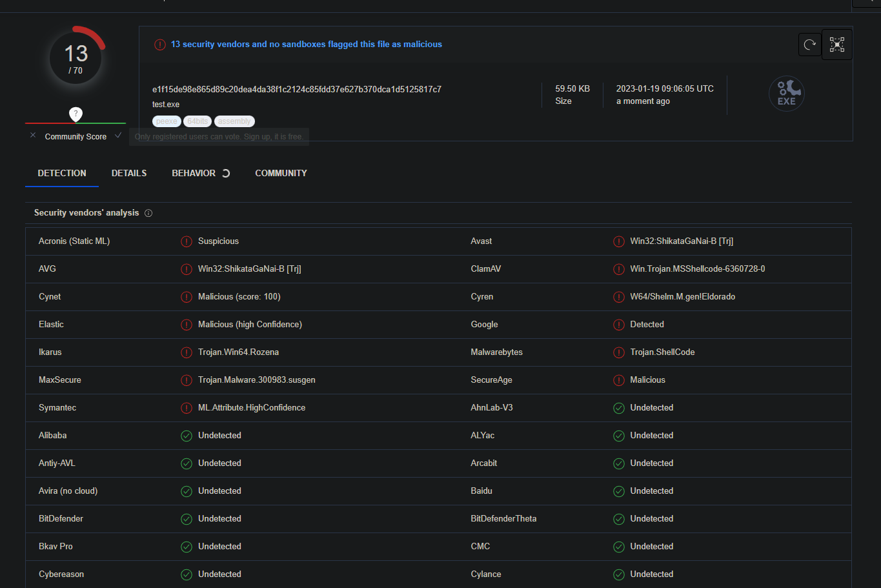881x588 pixels.
Task: Switch to the DETAILS tab
Action: click(129, 173)
